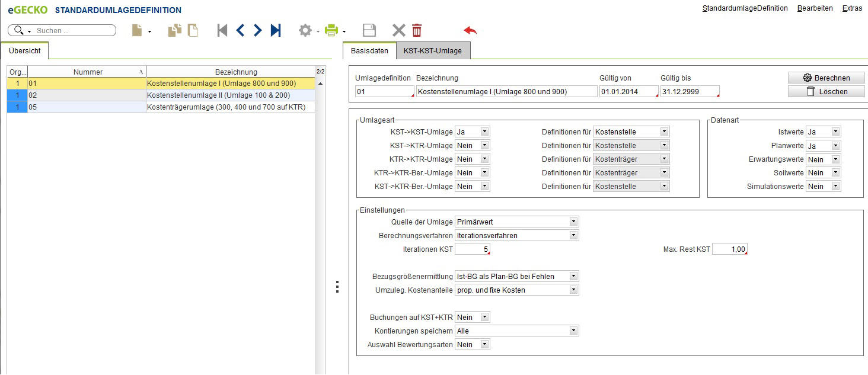
Task: Jump to the last record
Action: coord(276,30)
